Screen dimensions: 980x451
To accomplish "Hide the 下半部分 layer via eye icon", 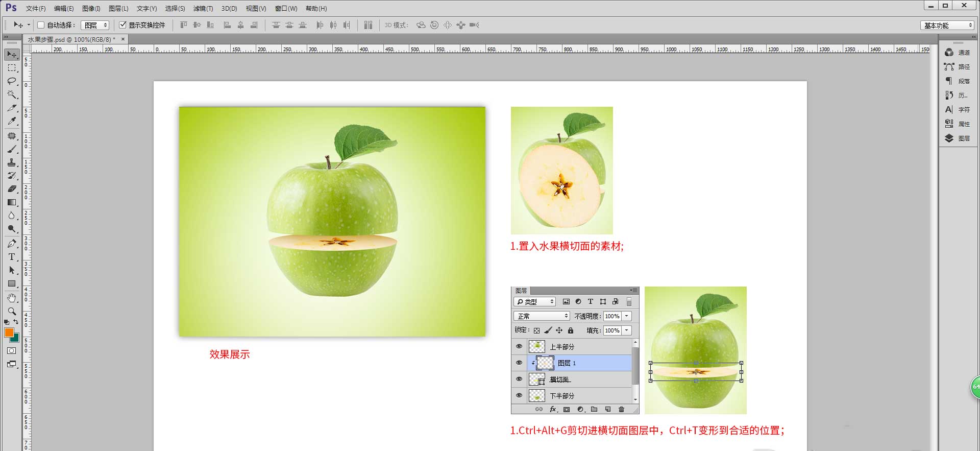I will point(519,395).
